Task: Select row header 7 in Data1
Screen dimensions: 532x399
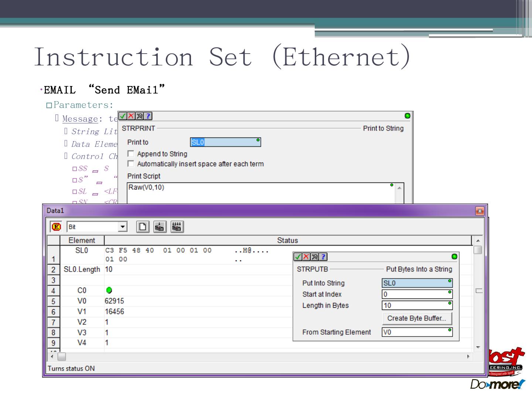Action: click(x=54, y=323)
